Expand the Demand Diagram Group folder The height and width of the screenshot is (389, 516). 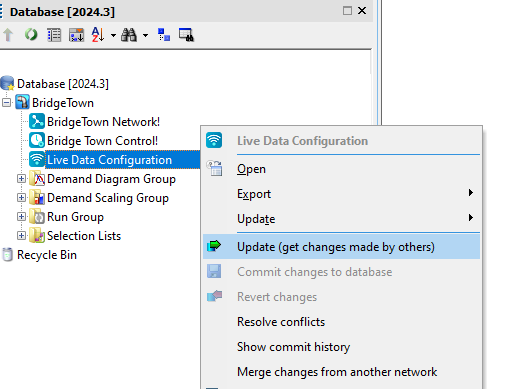tap(21, 179)
